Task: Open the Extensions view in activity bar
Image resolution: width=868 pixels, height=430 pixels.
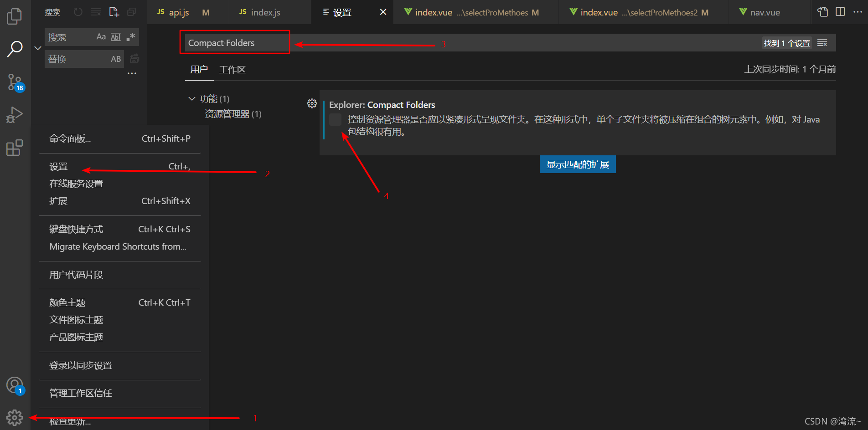Action: [15, 148]
